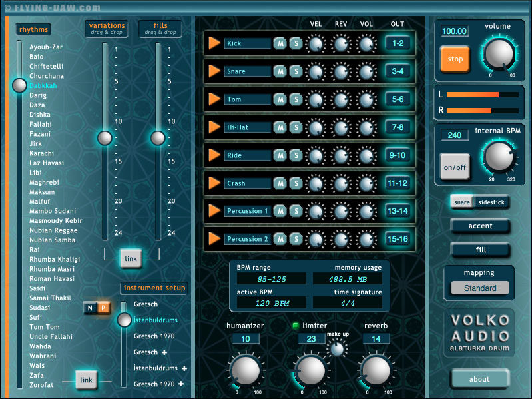Select the Maksum rhythm
The image size is (532, 399).
tap(42, 192)
